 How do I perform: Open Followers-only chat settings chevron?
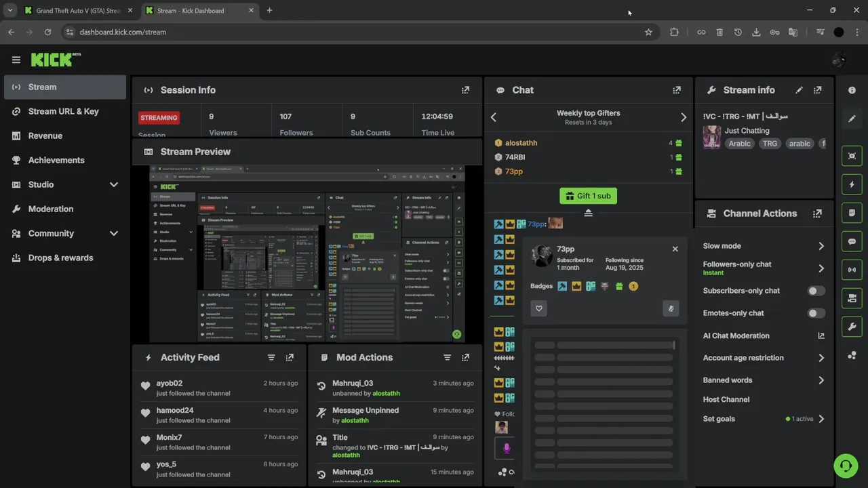(821, 268)
